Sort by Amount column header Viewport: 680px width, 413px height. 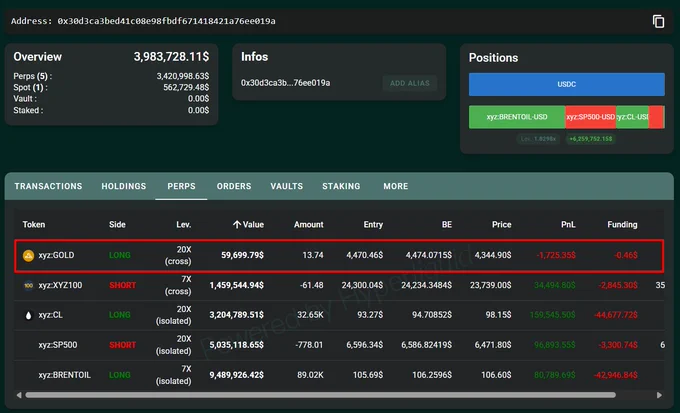click(308, 225)
